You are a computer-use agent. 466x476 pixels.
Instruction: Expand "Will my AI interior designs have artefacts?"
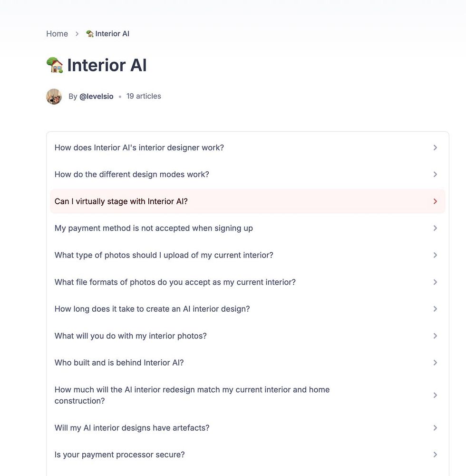pos(247,428)
